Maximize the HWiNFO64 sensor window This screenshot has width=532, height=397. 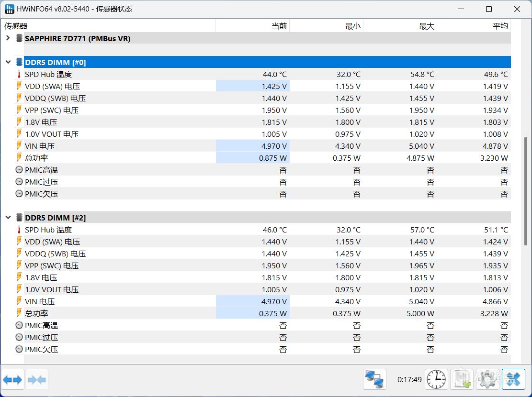click(x=489, y=9)
